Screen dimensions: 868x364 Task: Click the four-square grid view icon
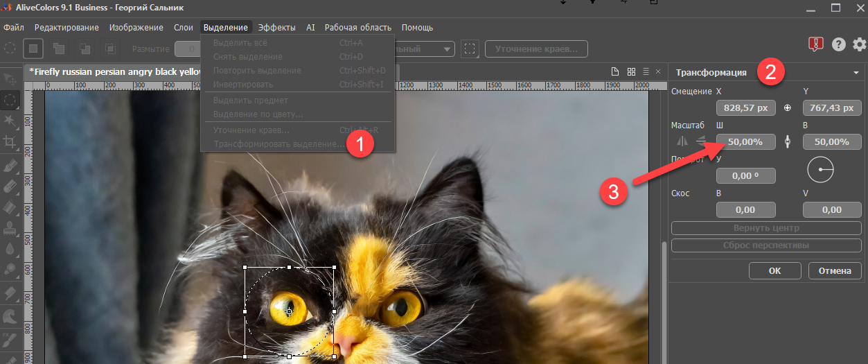pos(631,72)
